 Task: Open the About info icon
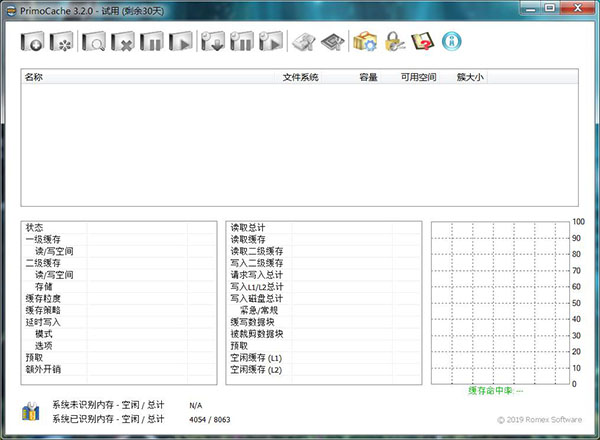click(x=452, y=41)
